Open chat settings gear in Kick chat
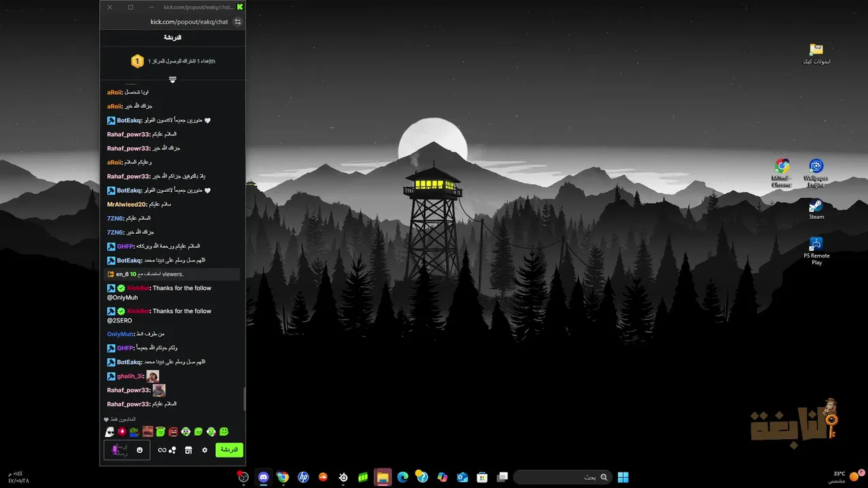 (x=205, y=450)
